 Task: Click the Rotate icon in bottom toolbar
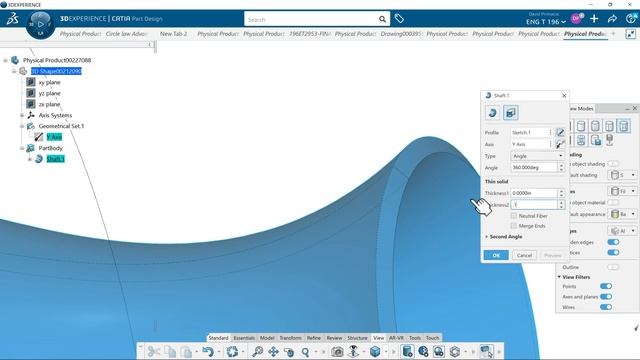289,351
